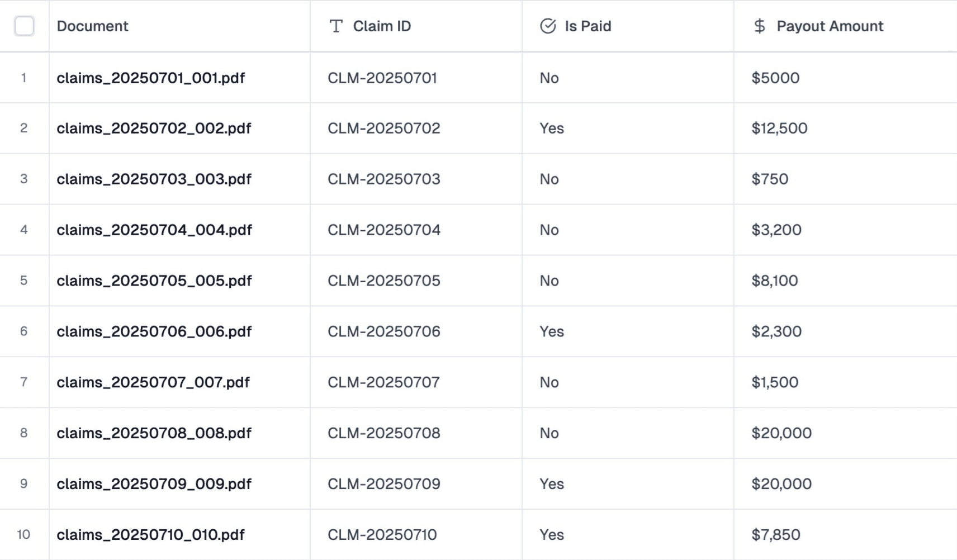Select the Payout Amount column header
This screenshot has height=560, width=957.
[830, 26]
